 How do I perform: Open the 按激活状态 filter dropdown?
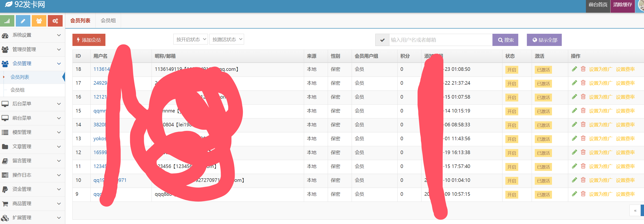[x=227, y=39]
